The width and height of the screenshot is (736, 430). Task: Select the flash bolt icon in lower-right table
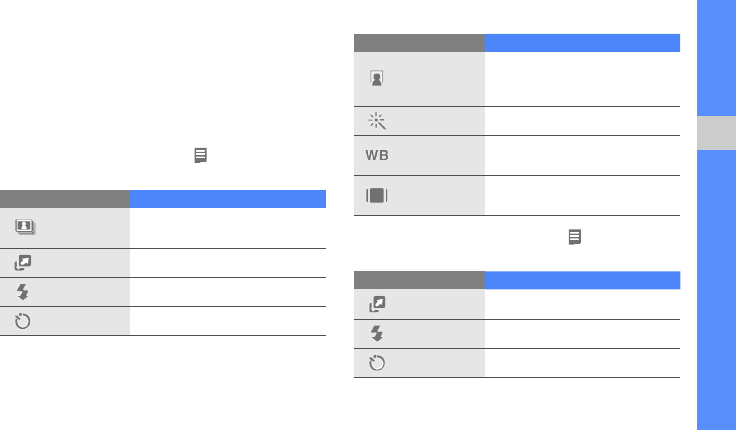pos(377,333)
